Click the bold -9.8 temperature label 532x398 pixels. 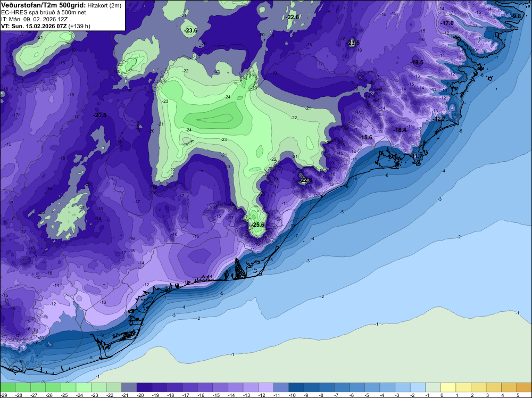pyautogui.click(x=517, y=16)
